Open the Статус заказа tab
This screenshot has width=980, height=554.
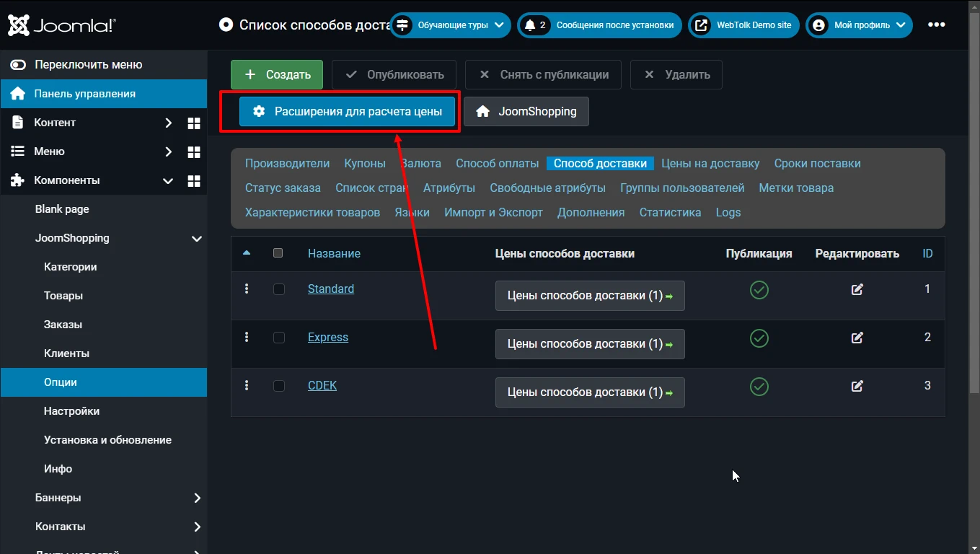click(283, 188)
